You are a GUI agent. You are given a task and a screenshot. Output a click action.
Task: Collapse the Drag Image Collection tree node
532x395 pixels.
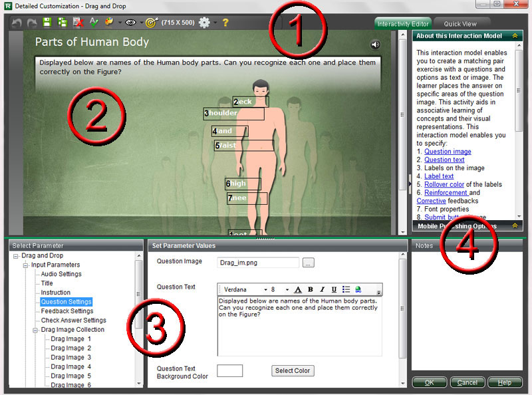(35, 330)
